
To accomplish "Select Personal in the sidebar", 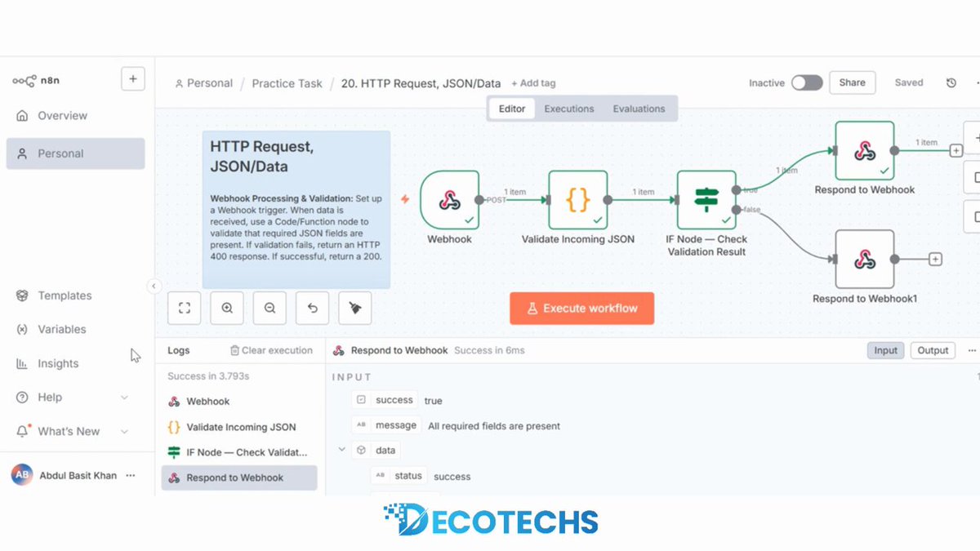I will coord(75,153).
